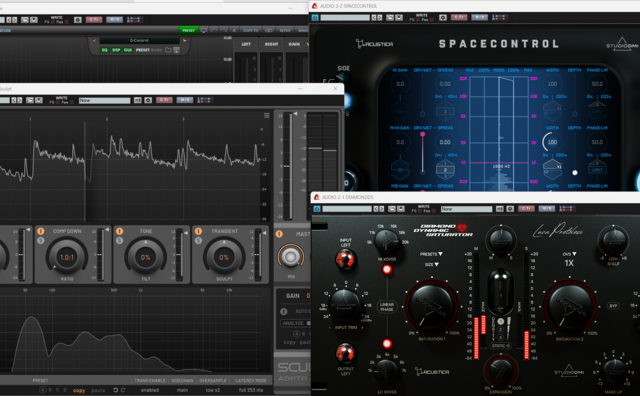Click Spacecontrol header gear icon
Screen dimensions: 640x396
443,18
